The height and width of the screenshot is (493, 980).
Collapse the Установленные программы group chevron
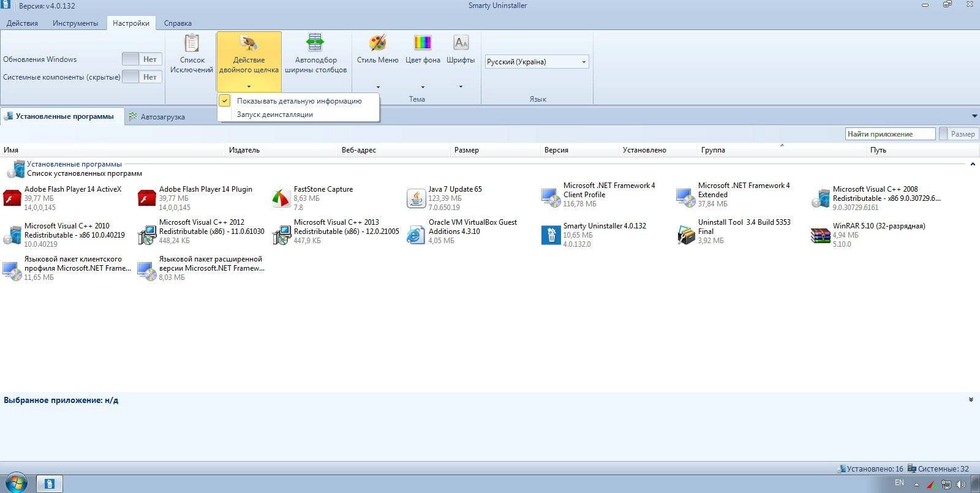973,164
